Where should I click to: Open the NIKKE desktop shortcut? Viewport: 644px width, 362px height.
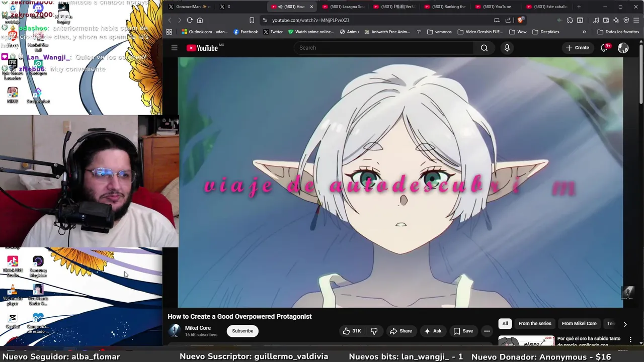click(x=13, y=95)
